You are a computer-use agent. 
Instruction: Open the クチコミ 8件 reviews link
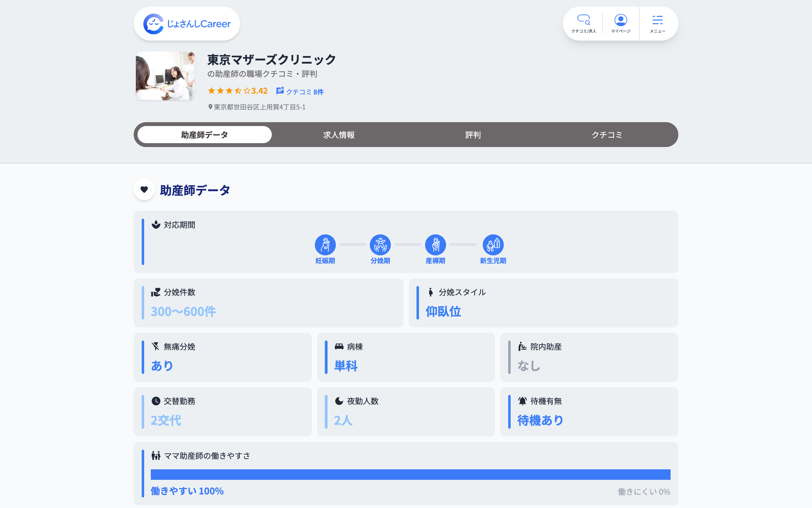[x=300, y=91]
